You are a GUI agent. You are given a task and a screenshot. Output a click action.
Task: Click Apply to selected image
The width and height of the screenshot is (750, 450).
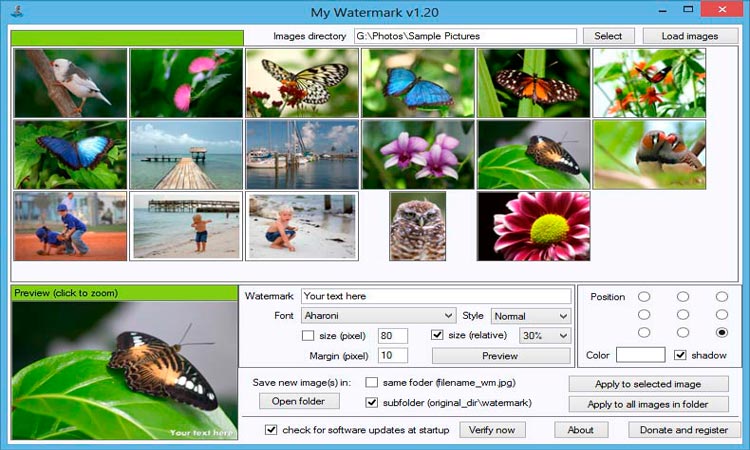tap(649, 384)
